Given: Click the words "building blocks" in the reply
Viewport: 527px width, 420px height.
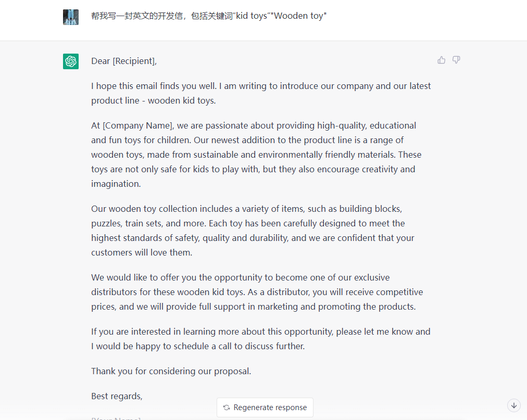Looking at the screenshot, I should (x=370, y=209).
